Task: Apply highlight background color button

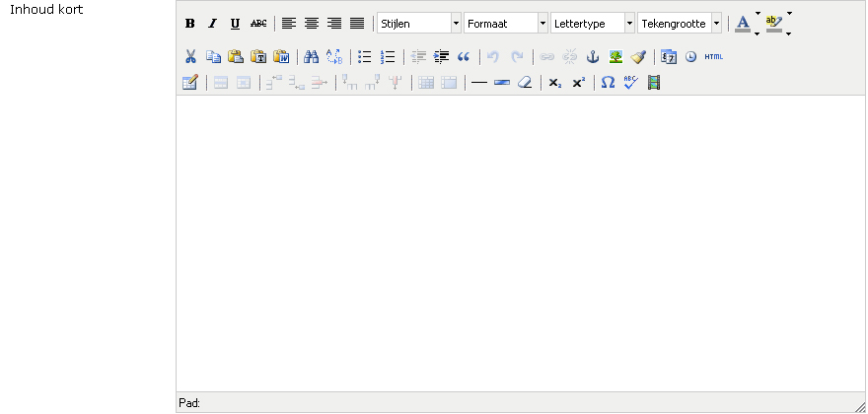Action: [x=774, y=24]
